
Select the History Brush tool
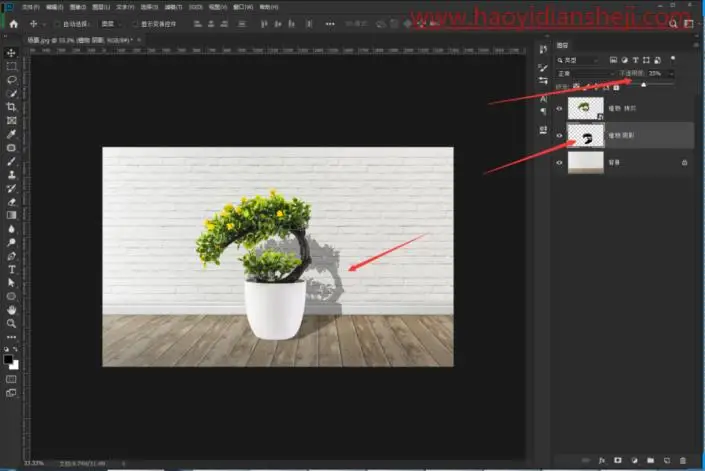click(11, 188)
